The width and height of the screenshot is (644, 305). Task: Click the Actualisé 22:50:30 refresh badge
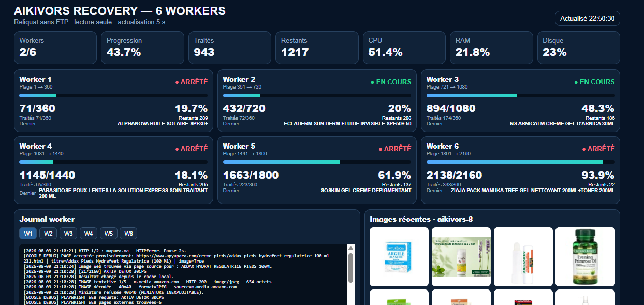[587, 18]
